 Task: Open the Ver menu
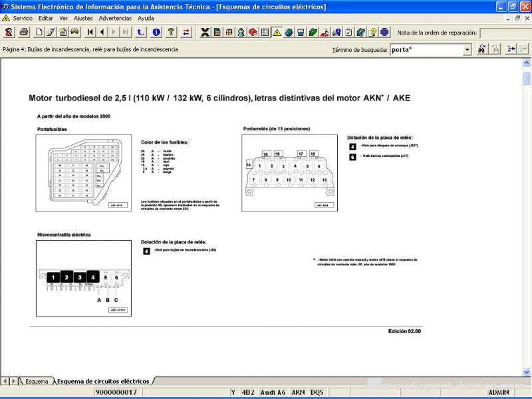coord(63,19)
